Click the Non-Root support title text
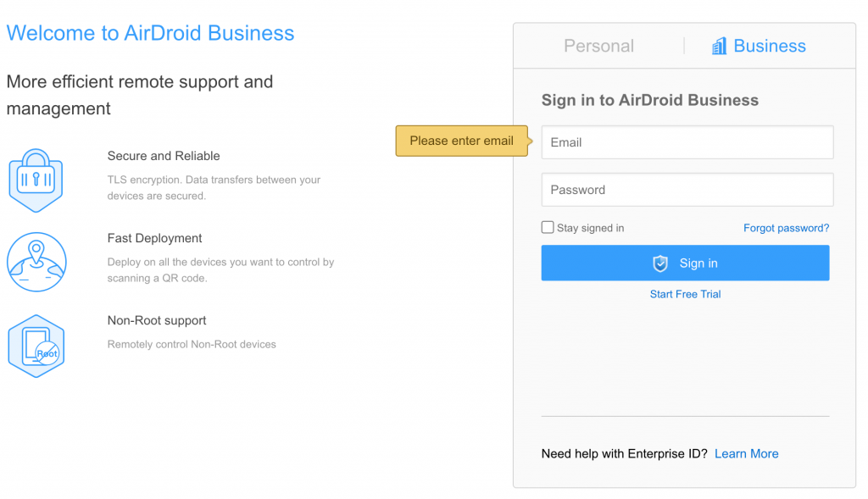Screen dimensions: 868x499 pyautogui.click(x=157, y=320)
